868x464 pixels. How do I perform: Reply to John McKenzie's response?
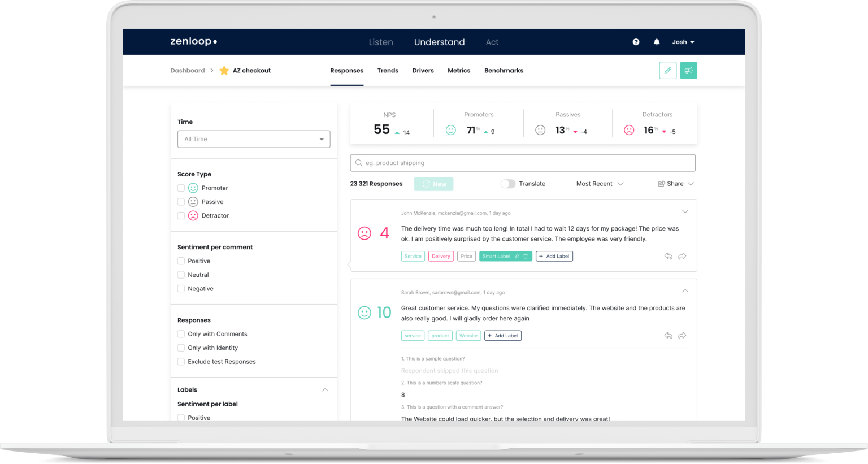(668, 256)
